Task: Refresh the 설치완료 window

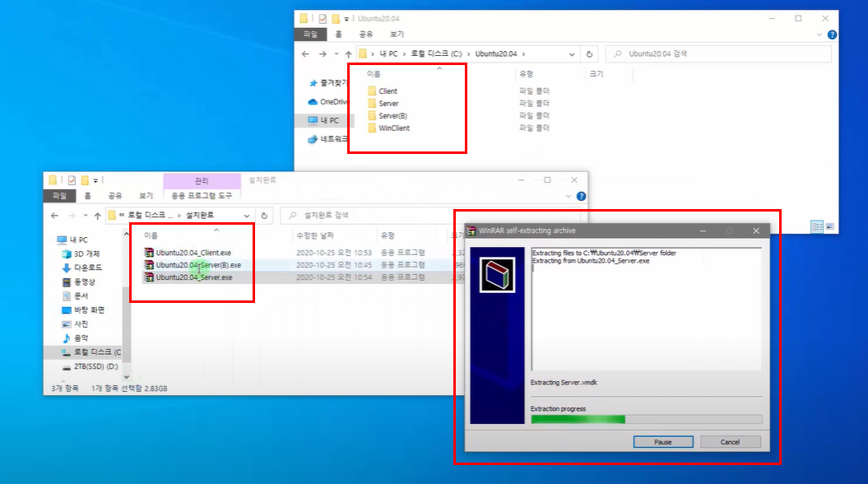Action: 265,216
